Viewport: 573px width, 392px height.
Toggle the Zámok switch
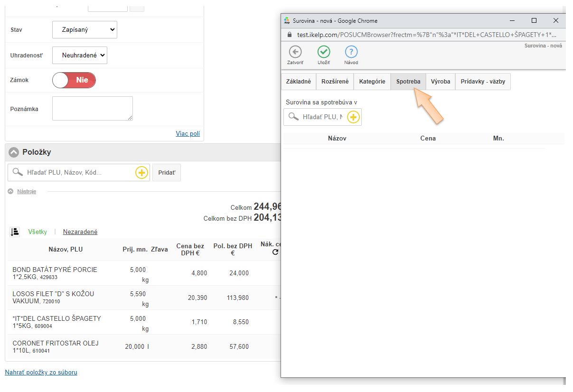click(x=74, y=80)
